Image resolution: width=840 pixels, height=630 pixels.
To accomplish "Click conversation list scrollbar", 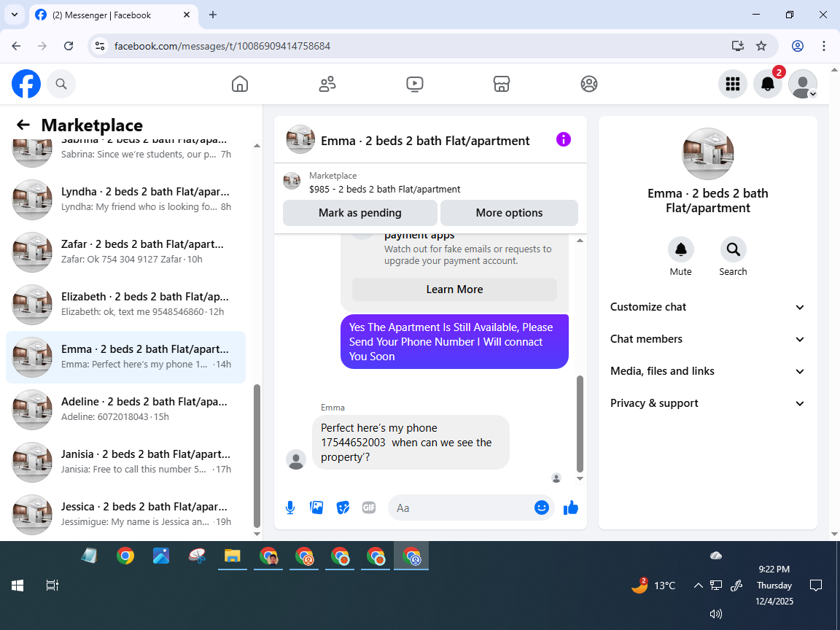I will tap(257, 456).
